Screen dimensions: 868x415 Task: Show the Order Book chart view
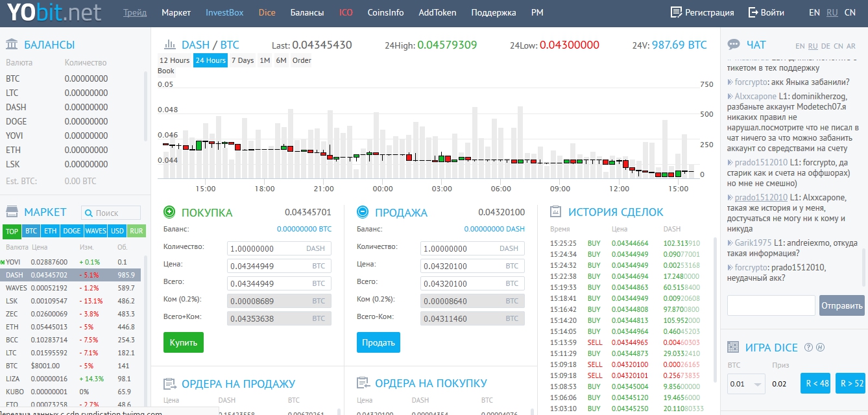point(301,60)
